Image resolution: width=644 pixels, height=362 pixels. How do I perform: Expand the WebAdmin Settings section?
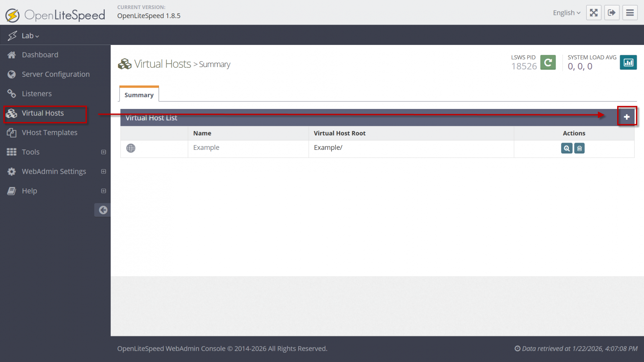103,172
